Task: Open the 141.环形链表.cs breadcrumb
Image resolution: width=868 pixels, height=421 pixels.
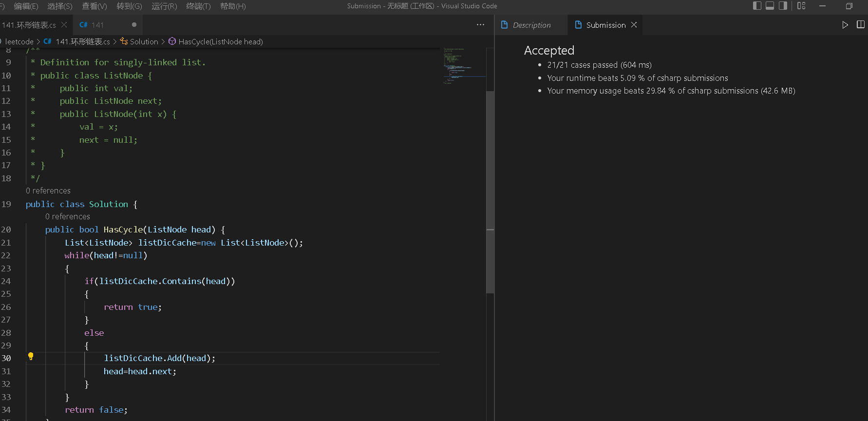Action: tap(83, 42)
